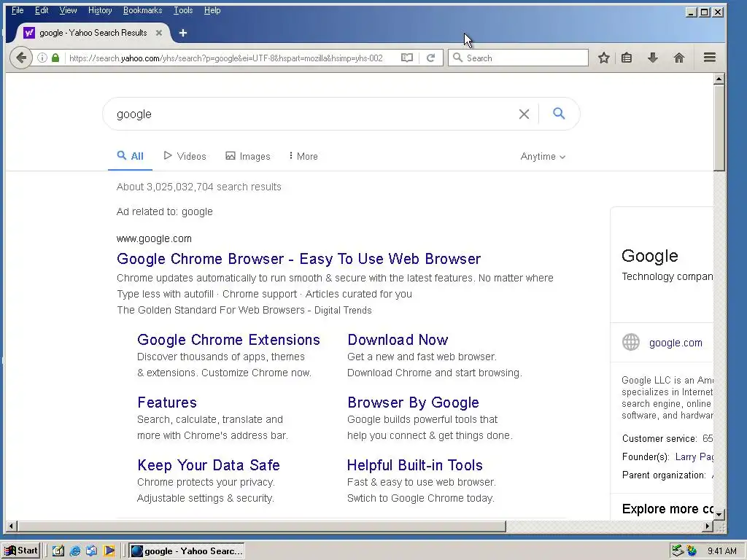Open the Bookmarks menu

[142, 10]
